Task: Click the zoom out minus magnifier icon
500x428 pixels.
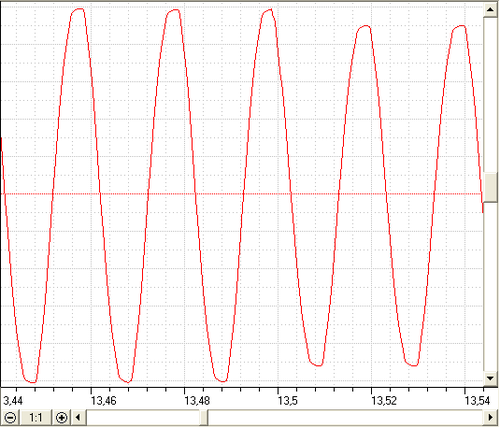Action: click(x=10, y=417)
